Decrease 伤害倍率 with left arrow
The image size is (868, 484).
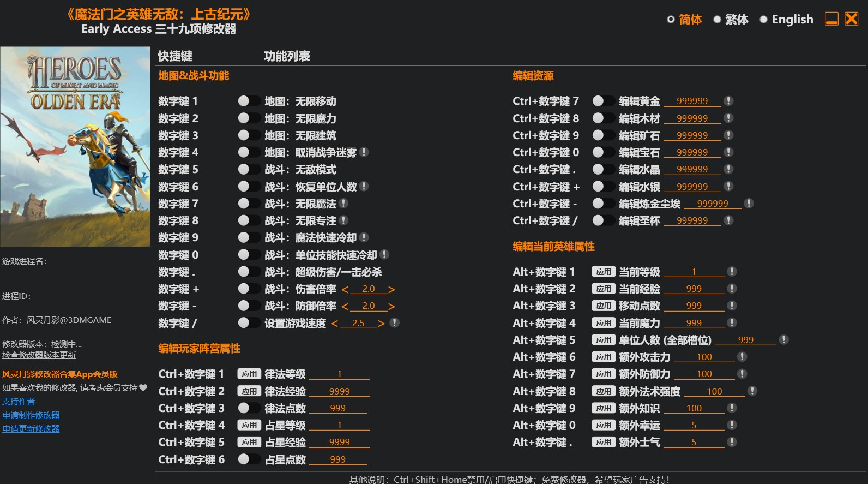pos(345,289)
